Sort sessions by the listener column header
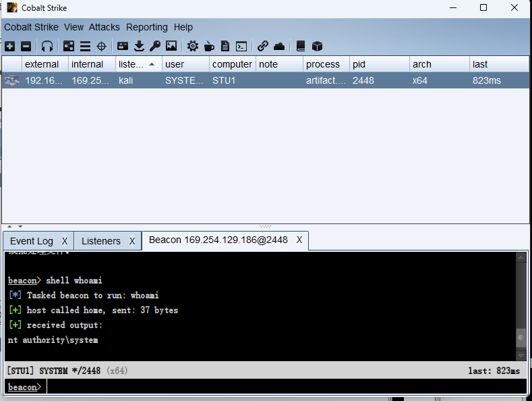Viewport: 532px width, 401px height. coord(131,64)
